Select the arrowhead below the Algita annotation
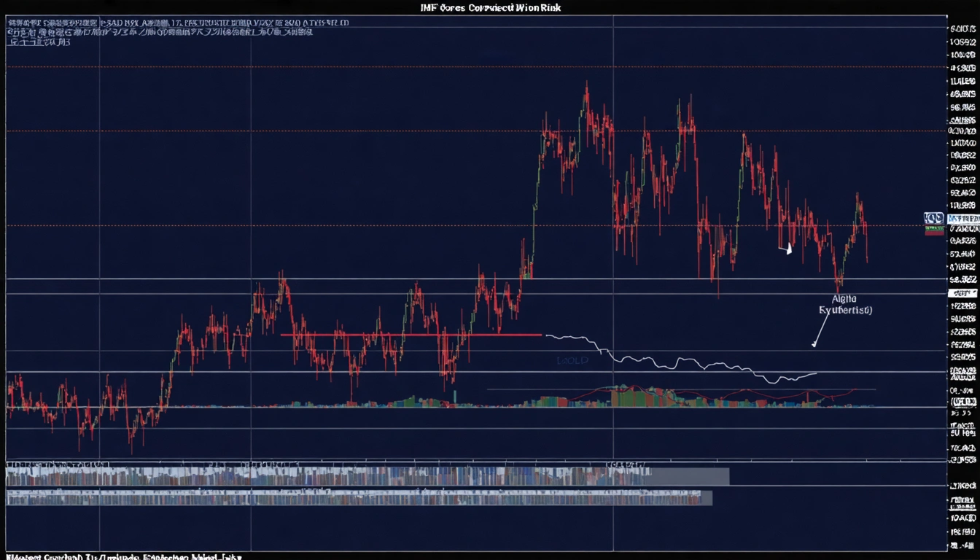The image size is (980, 560). (x=814, y=343)
